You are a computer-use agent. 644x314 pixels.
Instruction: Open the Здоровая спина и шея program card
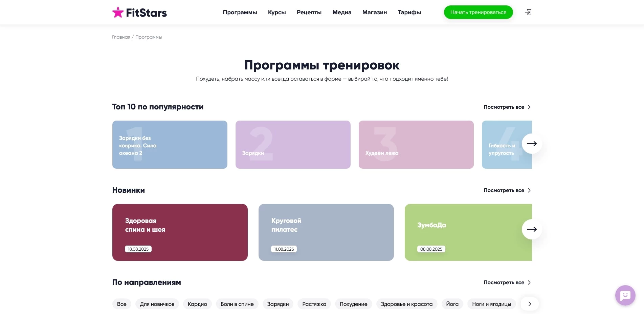click(x=180, y=232)
